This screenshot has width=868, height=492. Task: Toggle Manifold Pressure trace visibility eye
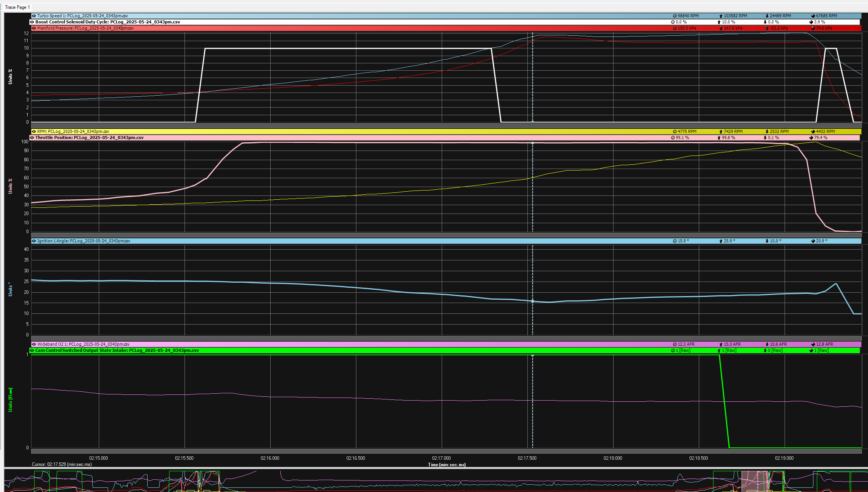(x=34, y=28)
